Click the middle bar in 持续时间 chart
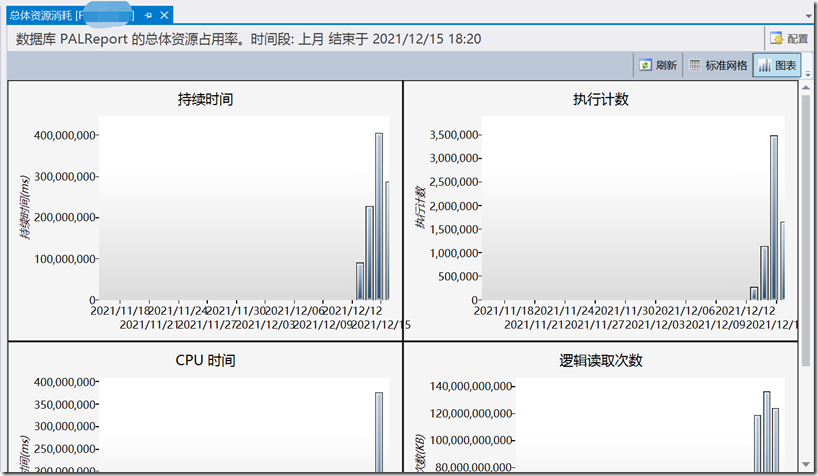The image size is (818, 476). coord(369,253)
